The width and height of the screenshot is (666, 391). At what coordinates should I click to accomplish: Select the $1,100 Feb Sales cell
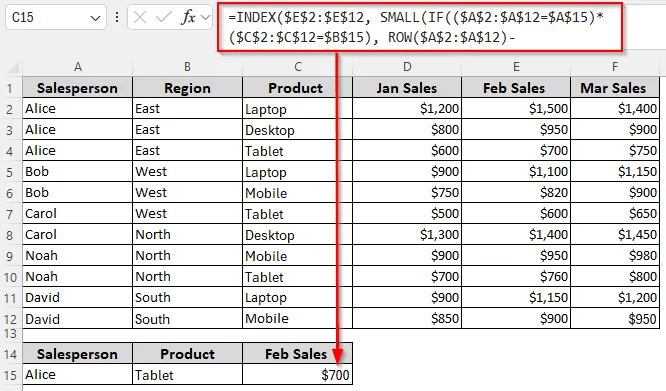(516, 172)
